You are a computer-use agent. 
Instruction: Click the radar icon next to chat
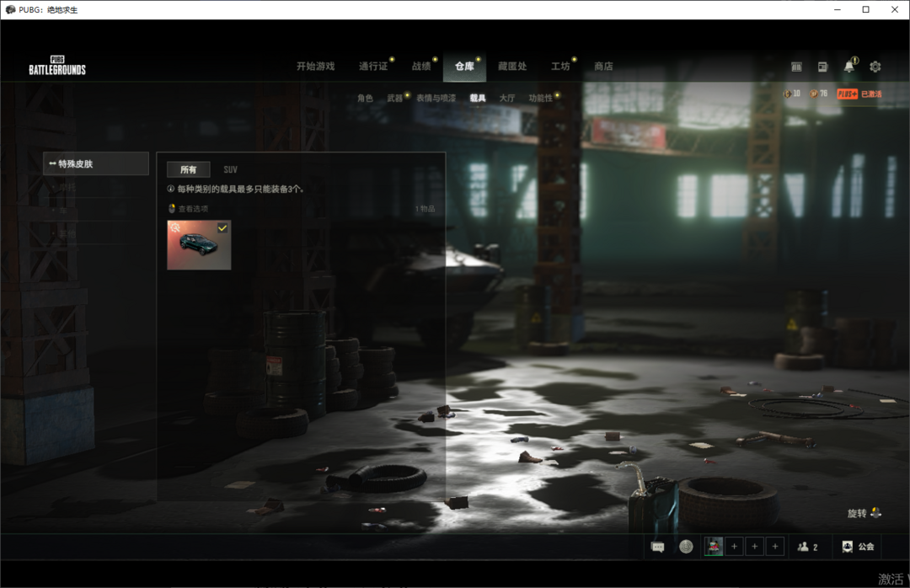[x=686, y=547]
